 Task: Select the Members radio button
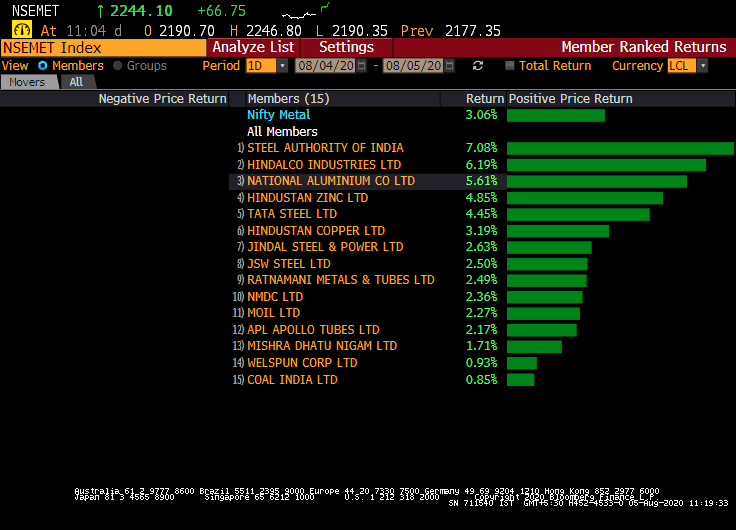43,66
